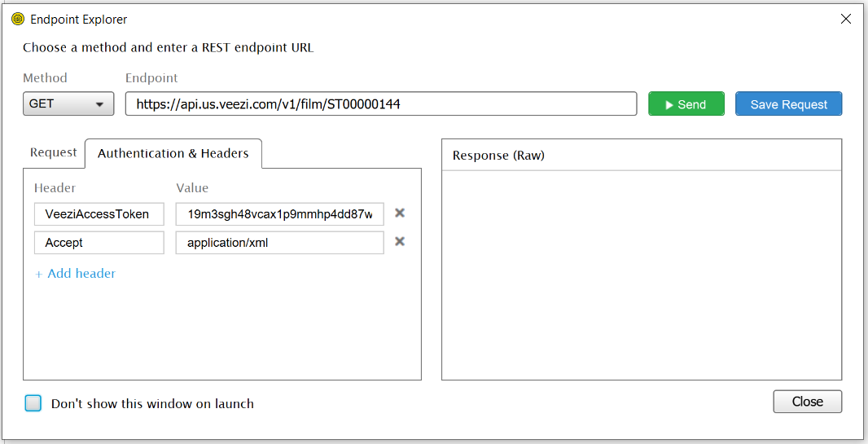The width and height of the screenshot is (868, 444).
Task: Click the Endpoint URL field
Action: pos(381,103)
